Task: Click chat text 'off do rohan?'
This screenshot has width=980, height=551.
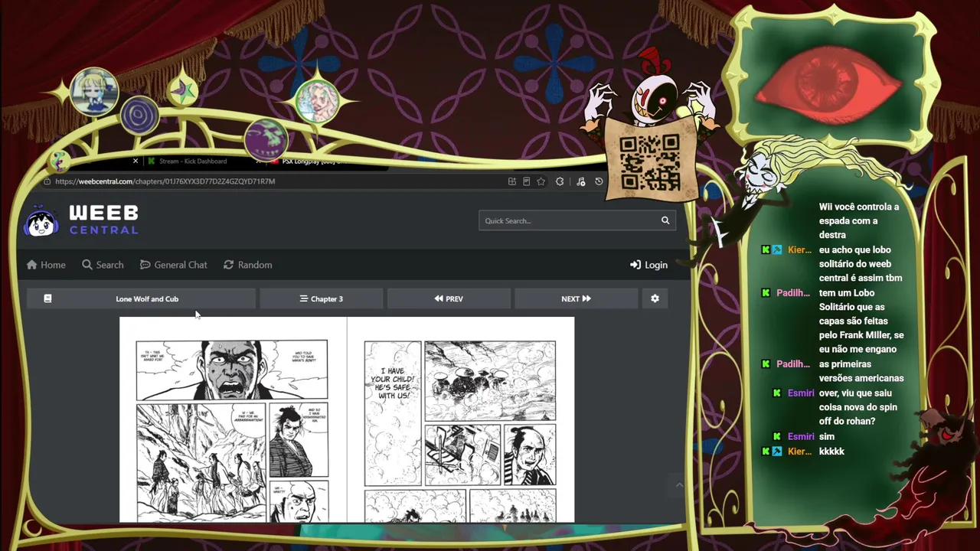Action: pos(847,422)
